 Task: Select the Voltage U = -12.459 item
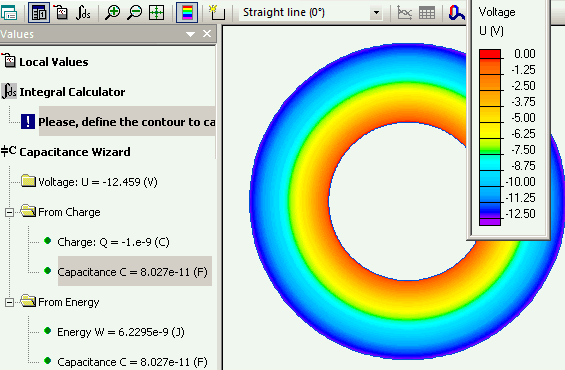pyautogui.click(x=98, y=182)
